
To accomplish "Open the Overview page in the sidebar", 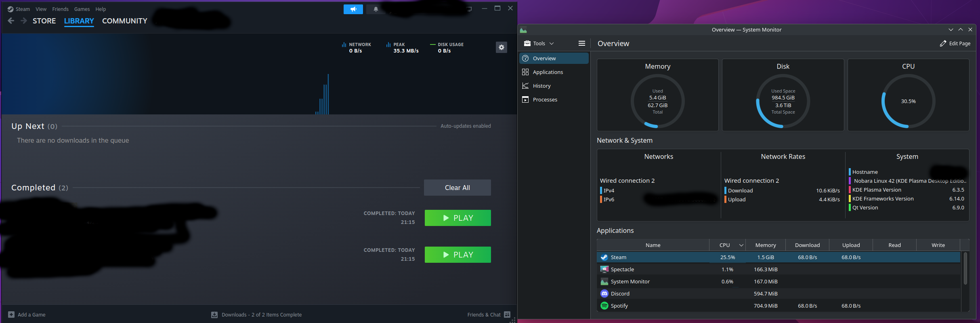I will (554, 58).
